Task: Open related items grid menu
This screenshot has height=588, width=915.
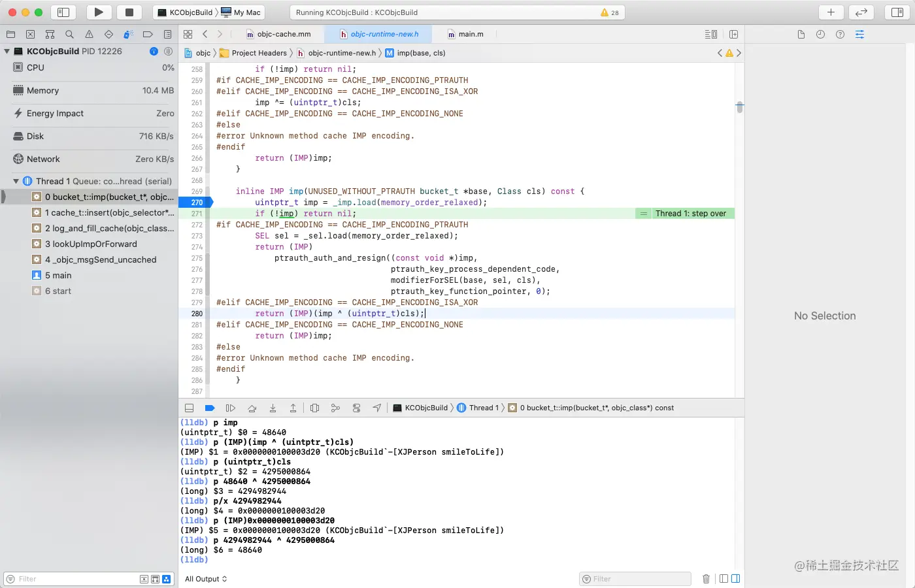Action: point(188,34)
